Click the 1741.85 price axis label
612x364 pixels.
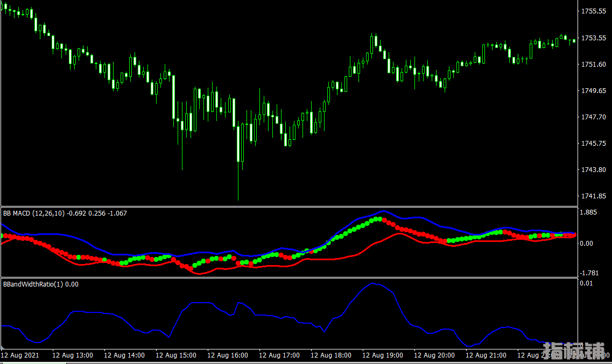coord(594,196)
